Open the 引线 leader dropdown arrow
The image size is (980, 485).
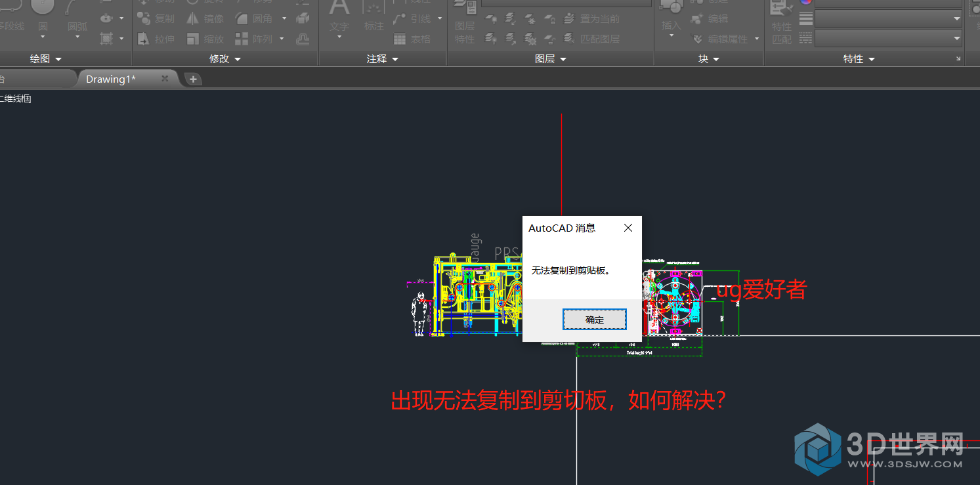click(440, 19)
